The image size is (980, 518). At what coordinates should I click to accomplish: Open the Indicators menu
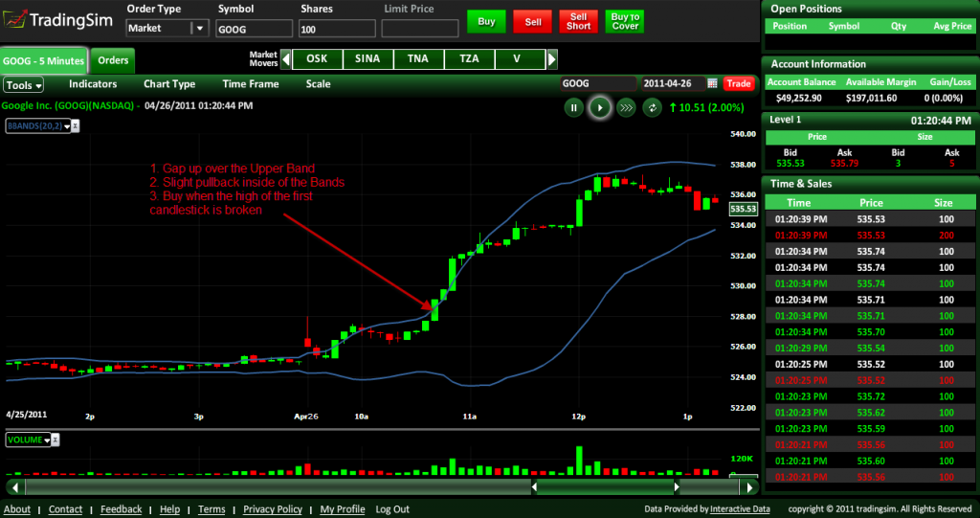pyautogui.click(x=93, y=84)
